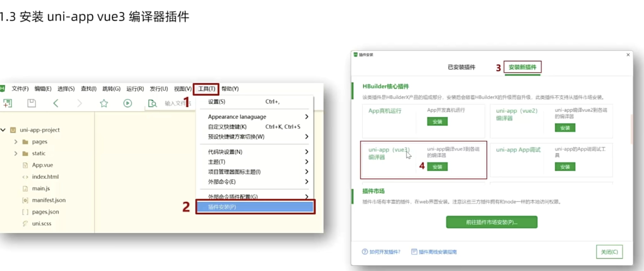
Task: Go back with the left arrow icon
Action: [x=56, y=103]
